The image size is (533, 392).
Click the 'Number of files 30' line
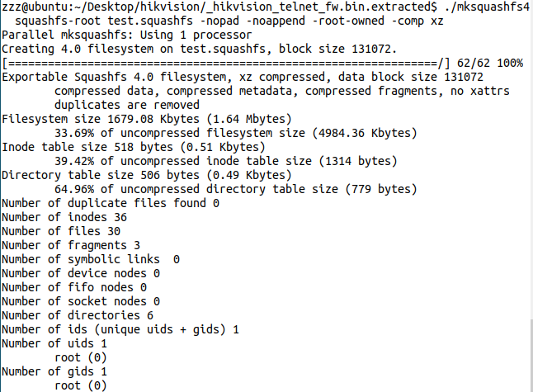(61, 231)
